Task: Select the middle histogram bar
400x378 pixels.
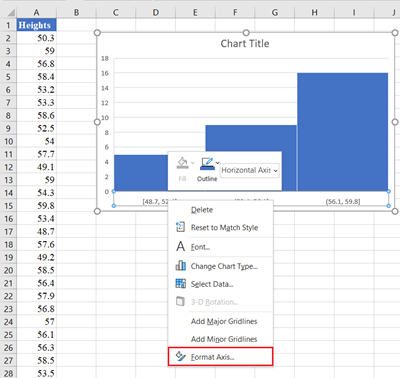Action: coord(251,138)
